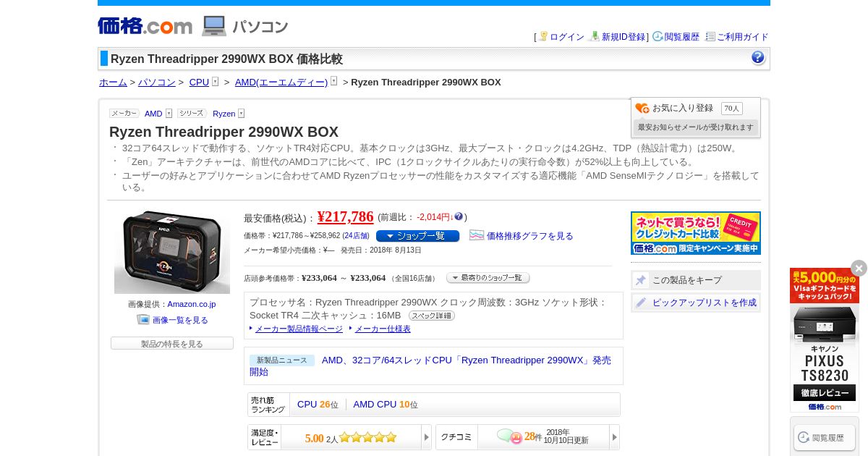Click the credit card comparison banner
The image size is (868, 456).
pyautogui.click(x=696, y=233)
